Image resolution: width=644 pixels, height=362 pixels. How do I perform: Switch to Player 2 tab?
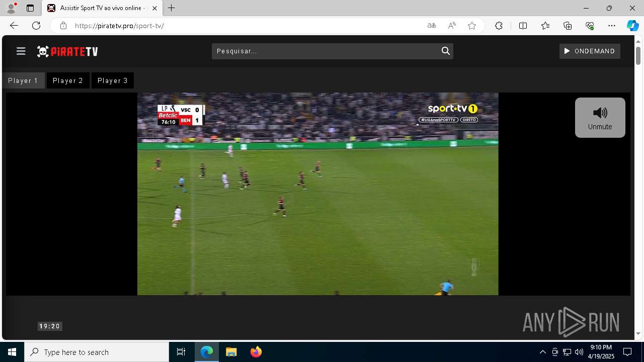coord(68,80)
